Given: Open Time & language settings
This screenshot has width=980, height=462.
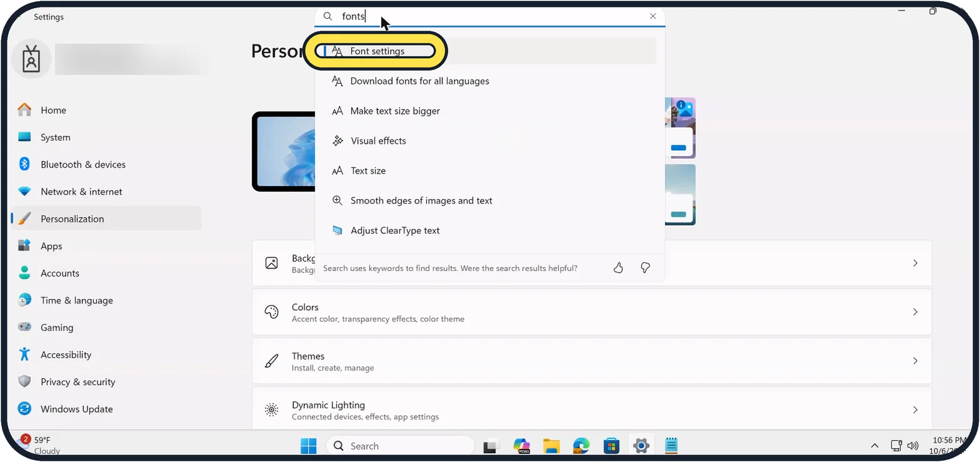Looking at the screenshot, I should coord(106,300).
